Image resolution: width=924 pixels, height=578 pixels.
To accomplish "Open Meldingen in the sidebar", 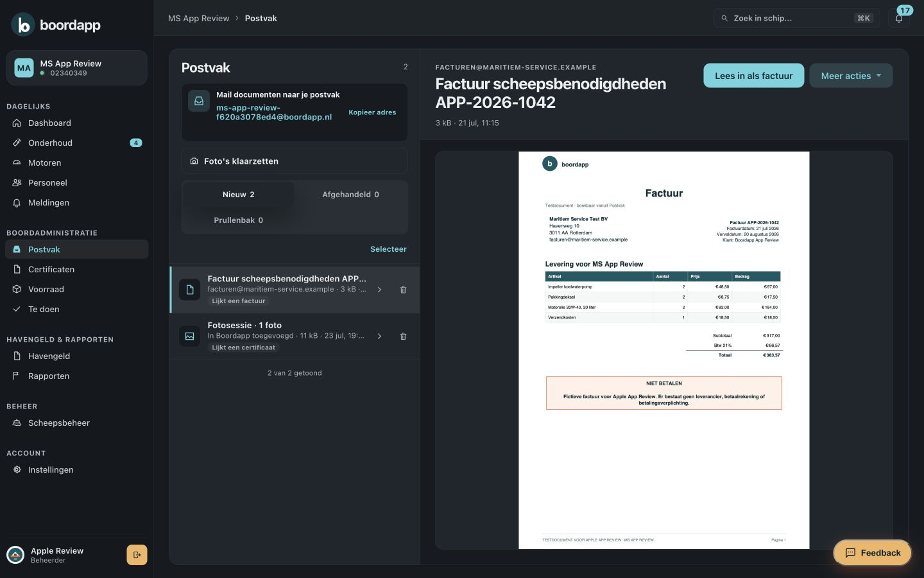I will (77, 202).
